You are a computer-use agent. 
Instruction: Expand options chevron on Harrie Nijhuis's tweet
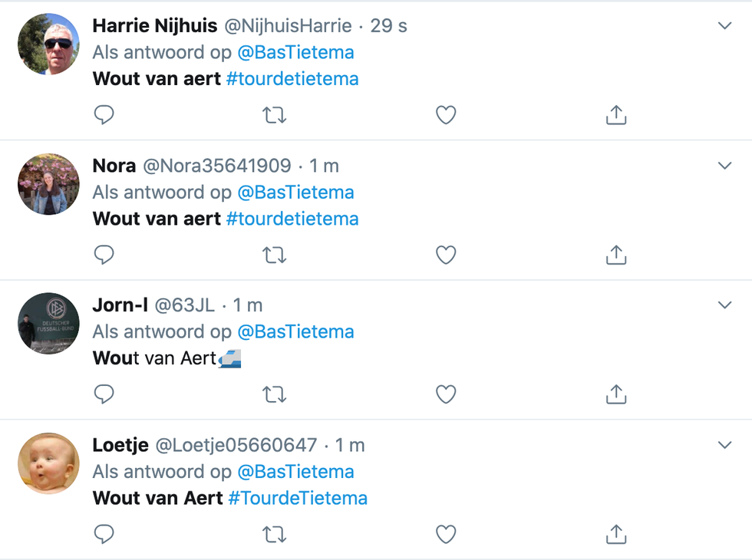tap(724, 25)
